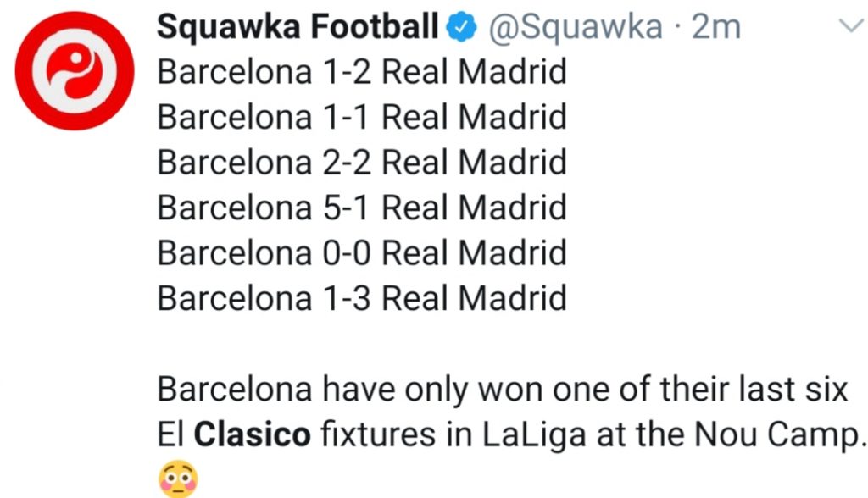Open the tweet via the 2m timestamp
The image size is (868, 498).
(x=716, y=28)
